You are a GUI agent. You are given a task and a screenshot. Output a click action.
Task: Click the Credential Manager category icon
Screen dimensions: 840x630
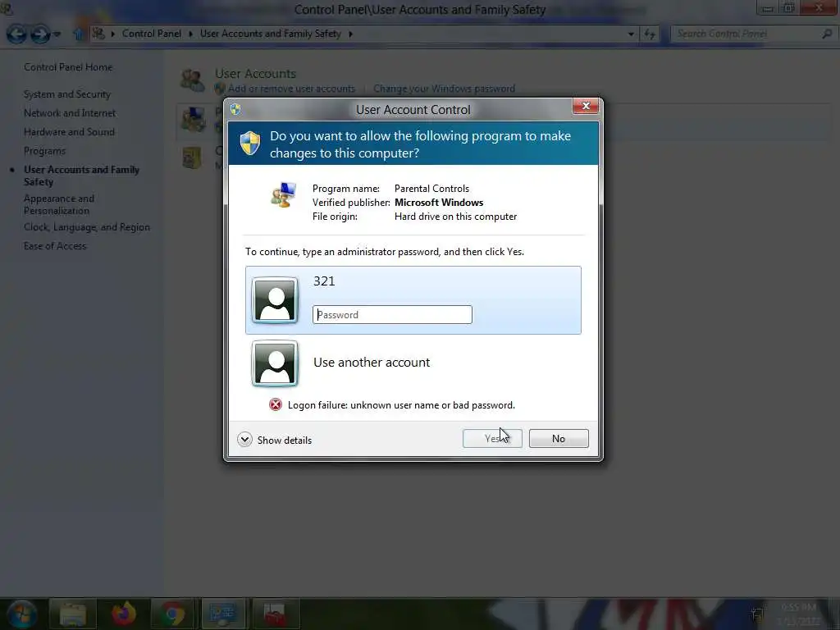pos(192,158)
